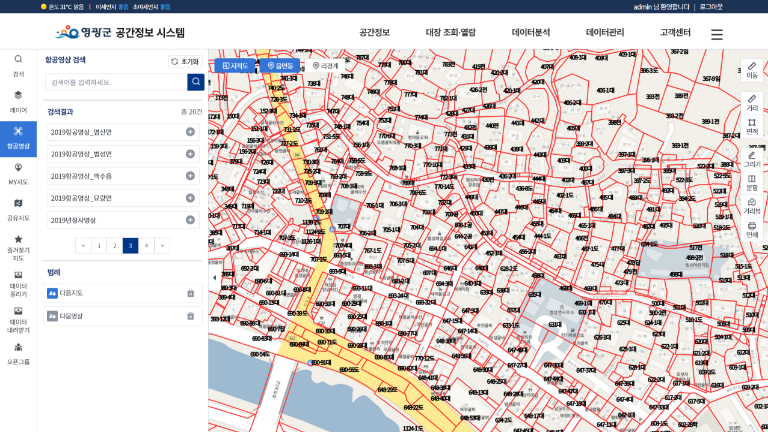Screen dimensions: 768x432
Task: Collapse the side panel with the left arrow handle
Action: point(214,277)
